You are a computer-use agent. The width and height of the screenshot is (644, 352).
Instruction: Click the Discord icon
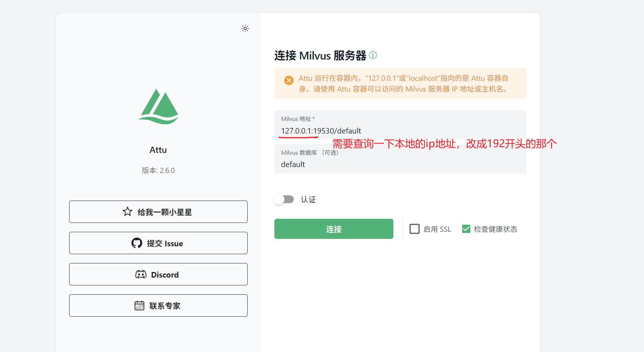pos(141,274)
